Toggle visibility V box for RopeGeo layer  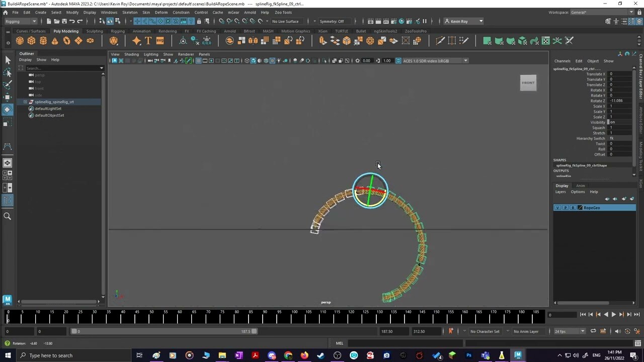click(x=557, y=208)
